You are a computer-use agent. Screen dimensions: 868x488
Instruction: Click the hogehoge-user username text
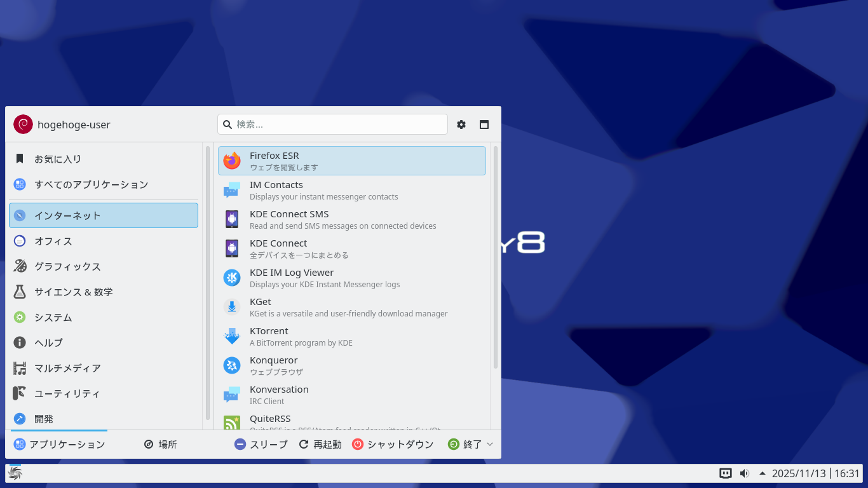click(74, 125)
